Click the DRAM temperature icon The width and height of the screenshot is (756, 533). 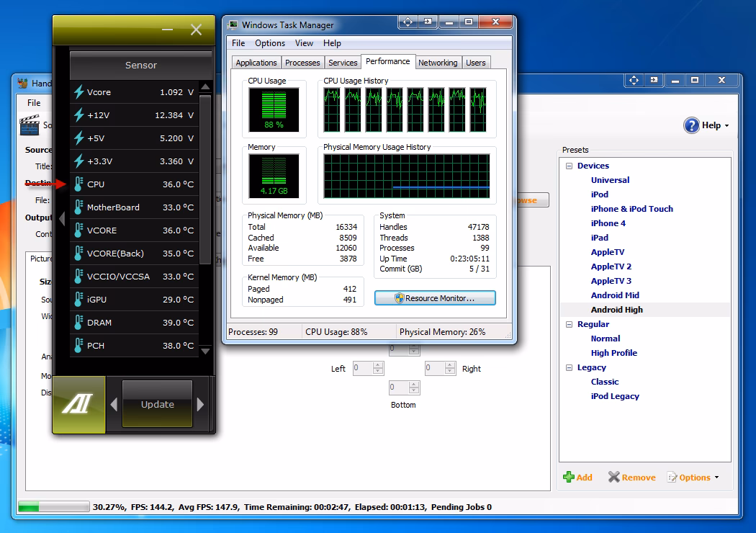(x=78, y=323)
